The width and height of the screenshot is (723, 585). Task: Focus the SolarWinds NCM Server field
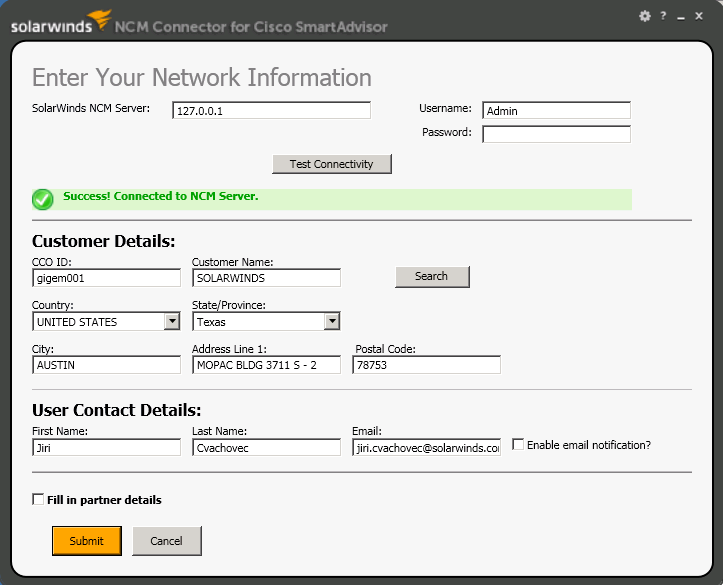pyautogui.click(x=272, y=111)
